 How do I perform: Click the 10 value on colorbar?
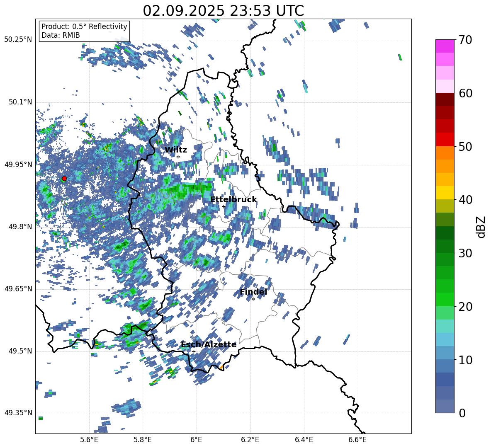pos(465,360)
